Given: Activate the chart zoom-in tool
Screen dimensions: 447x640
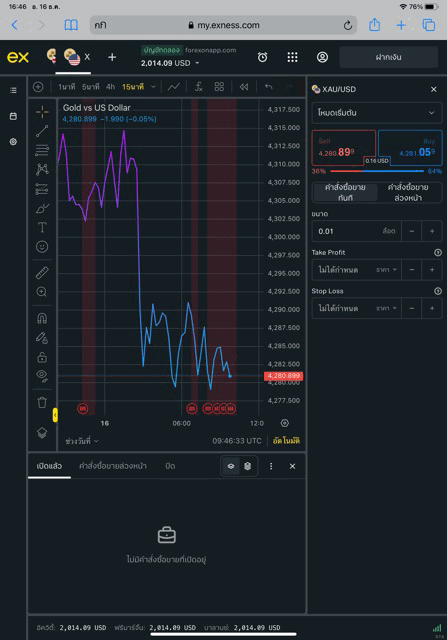Looking at the screenshot, I should point(42,292).
